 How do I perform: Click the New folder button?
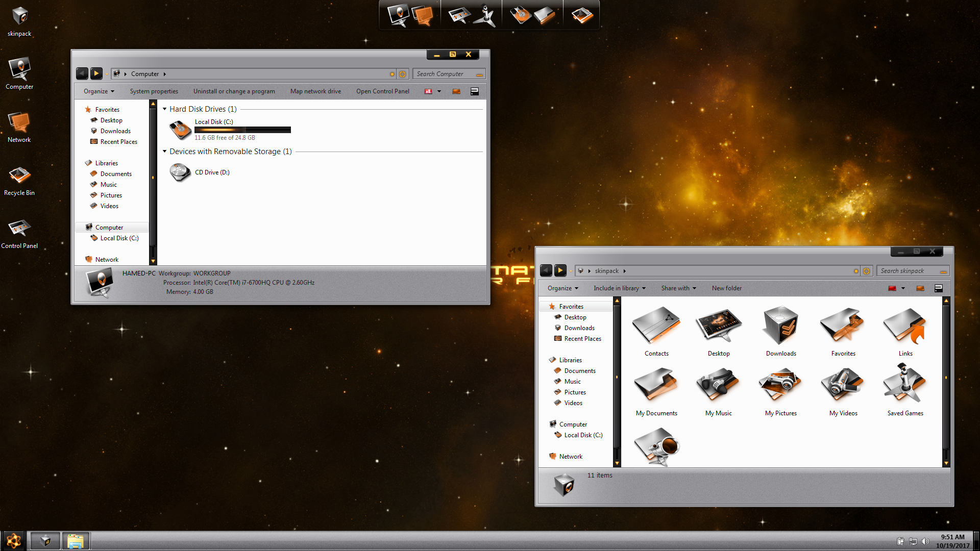click(x=726, y=288)
